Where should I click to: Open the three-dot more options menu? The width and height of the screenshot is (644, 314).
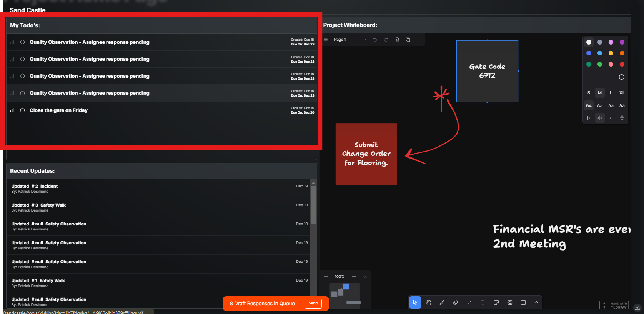point(419,40)
